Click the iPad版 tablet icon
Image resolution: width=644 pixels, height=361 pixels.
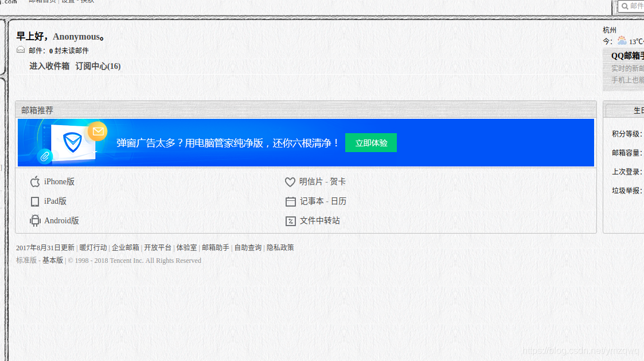point(35,201)
